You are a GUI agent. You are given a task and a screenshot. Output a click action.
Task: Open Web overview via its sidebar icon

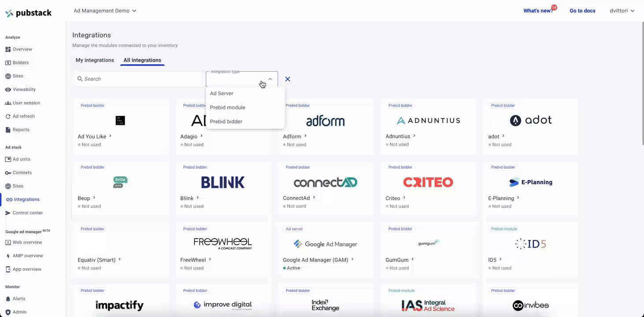click(8, 243)
